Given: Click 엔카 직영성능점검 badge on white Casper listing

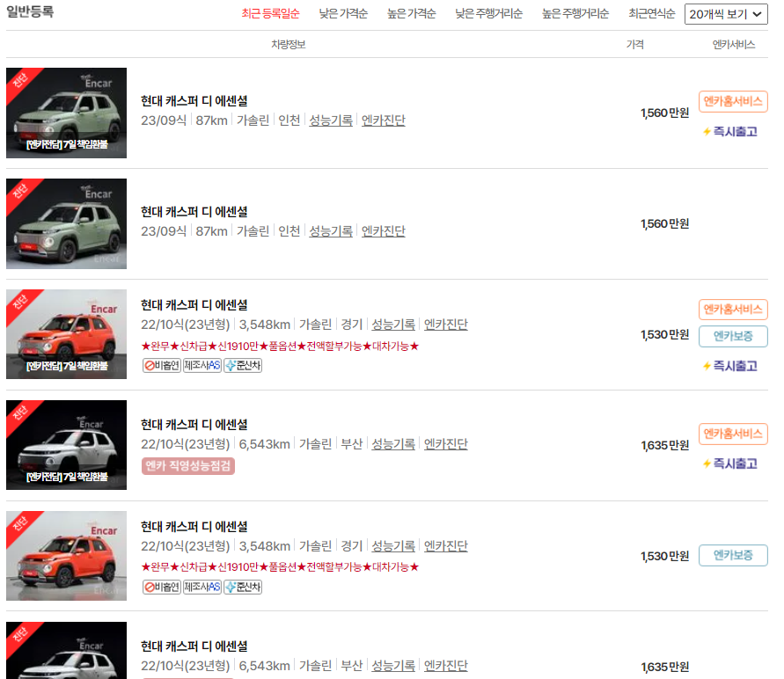Looking at the screenshot, I should [x=188, y=466].
